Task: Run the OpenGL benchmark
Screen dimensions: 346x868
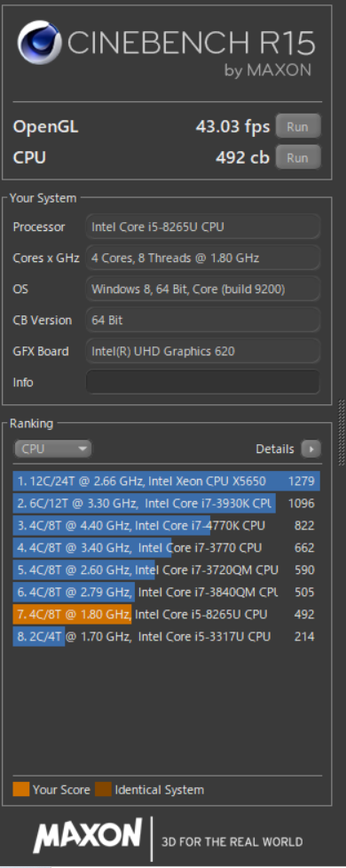Action: pyautogui.click(x=298, y=126)
